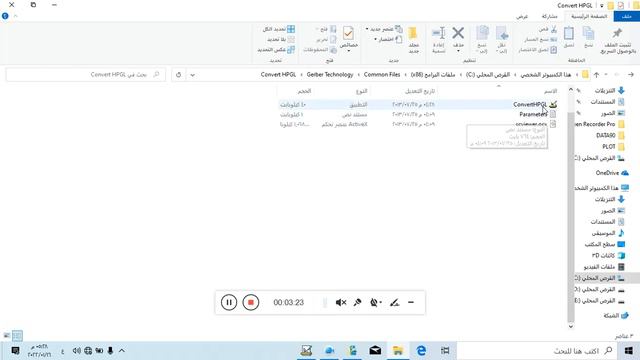
Task: Pin folder to Quick access in ribbon
Action: point(618,41)
